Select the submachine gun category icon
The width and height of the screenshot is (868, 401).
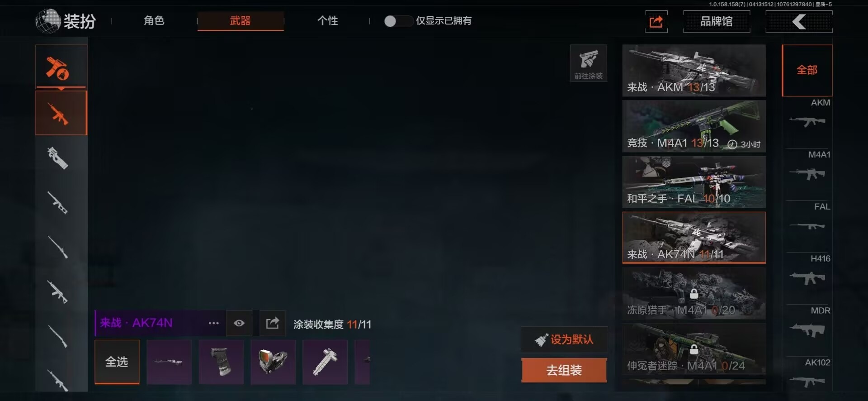(x=59, y=158)
